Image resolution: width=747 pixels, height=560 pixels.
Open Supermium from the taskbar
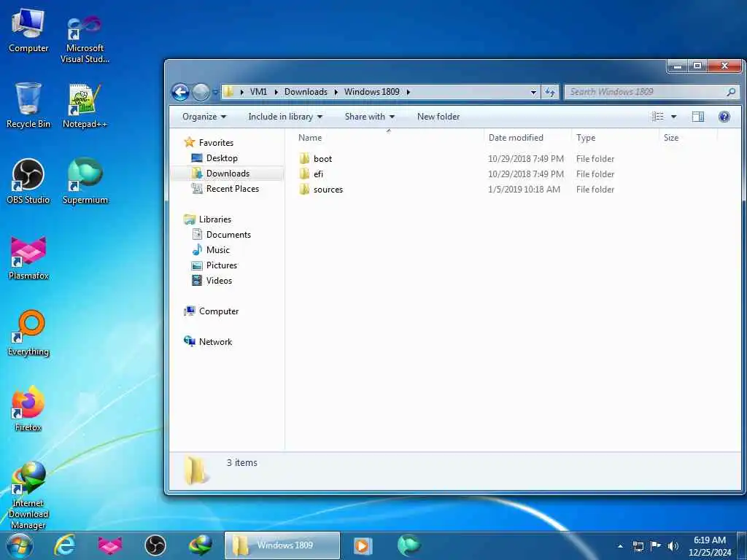pos(409,545)
